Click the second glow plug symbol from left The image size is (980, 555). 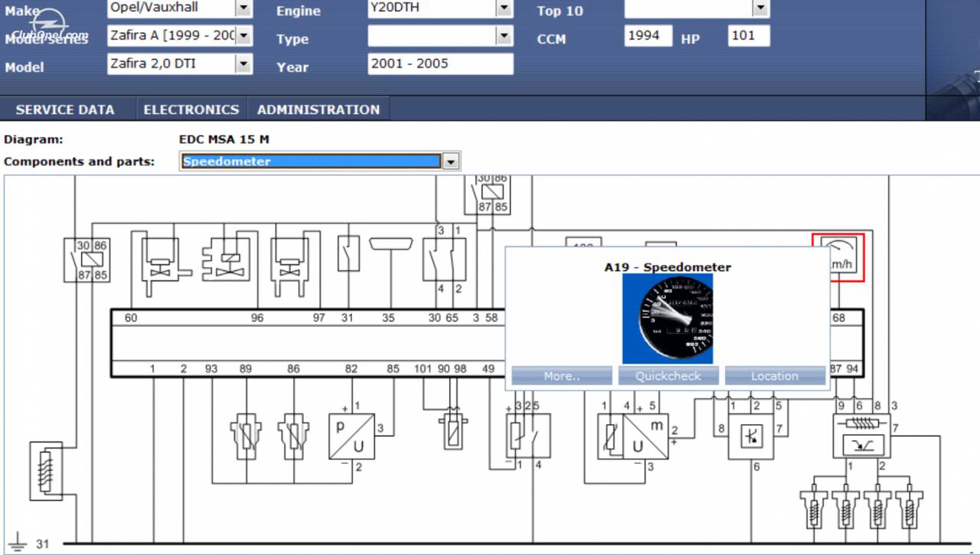tap(845, 505)
